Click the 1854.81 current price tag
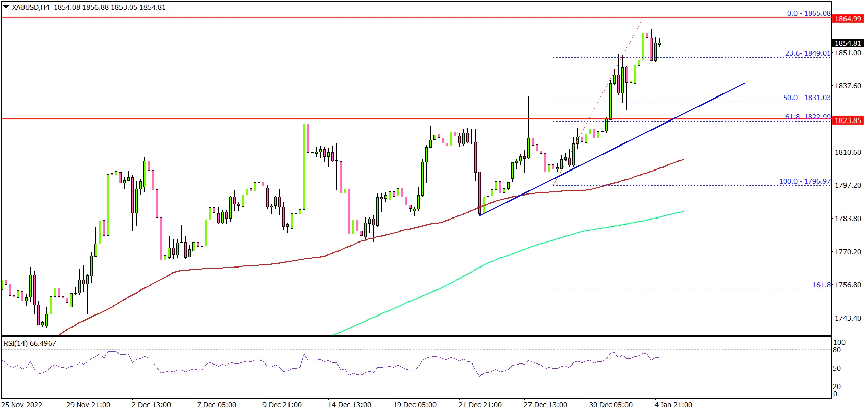The height and width of the screenshot is (412, 868). (848, 43)
